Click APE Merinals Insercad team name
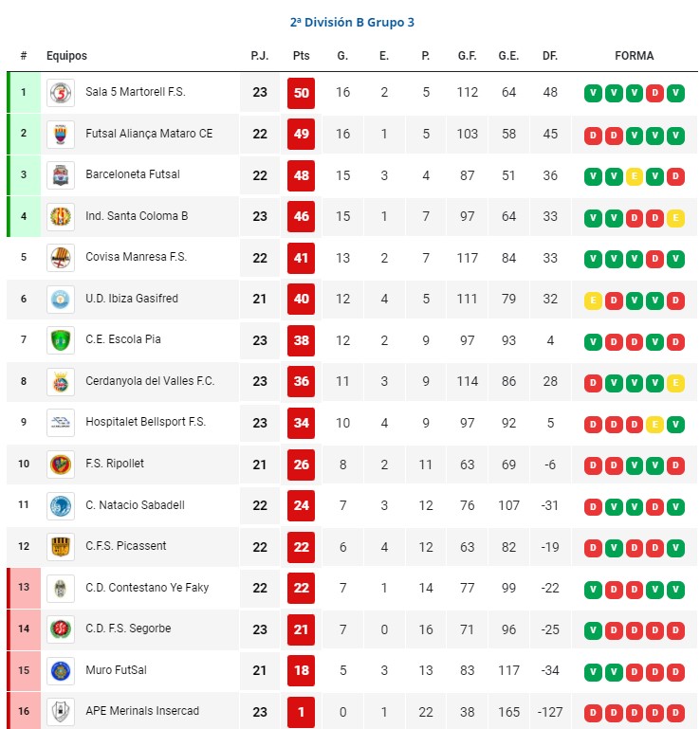Screen dimensions: 700x729 pyautogui.click(x=142, y=711)
